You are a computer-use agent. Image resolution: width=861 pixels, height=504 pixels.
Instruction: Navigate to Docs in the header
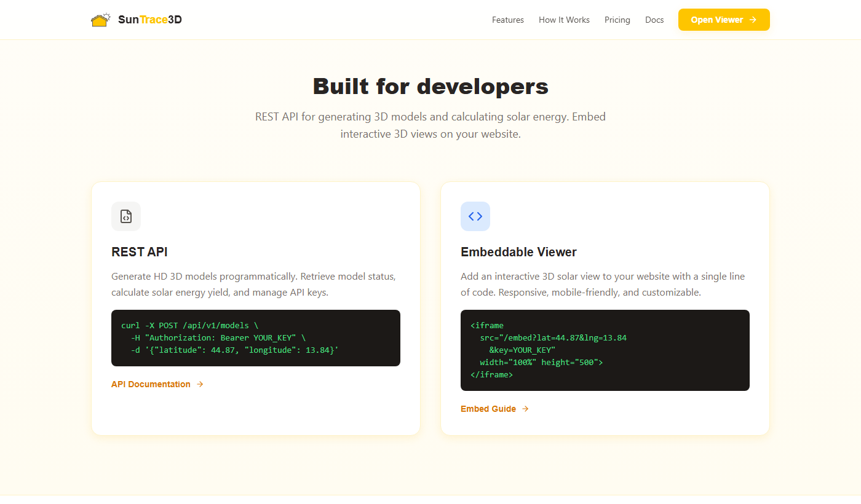[654, 20]
